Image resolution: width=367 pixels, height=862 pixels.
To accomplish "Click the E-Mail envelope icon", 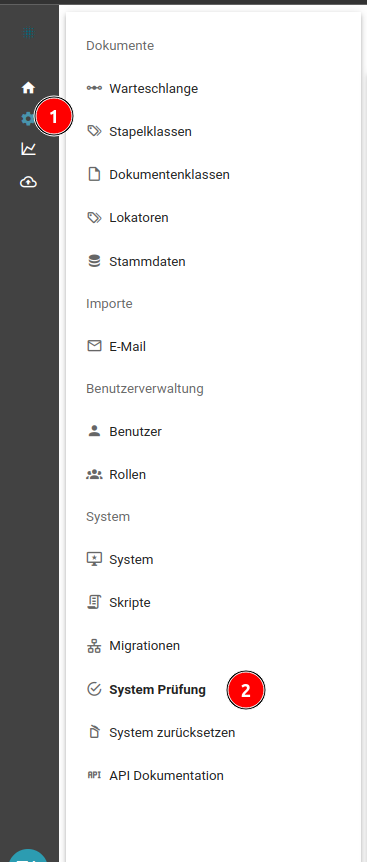I will [94, 346].
